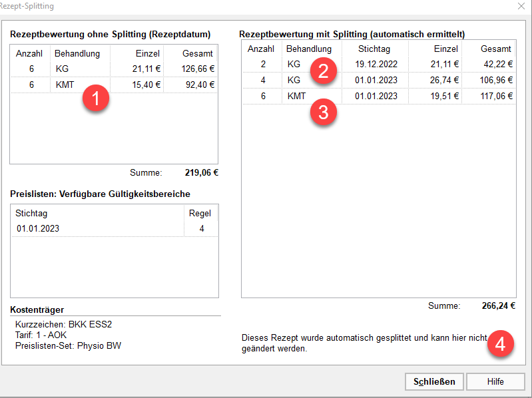Click Stichtag header in the splitting table
Screen dimensions: 532x398
tap(374, 49)
